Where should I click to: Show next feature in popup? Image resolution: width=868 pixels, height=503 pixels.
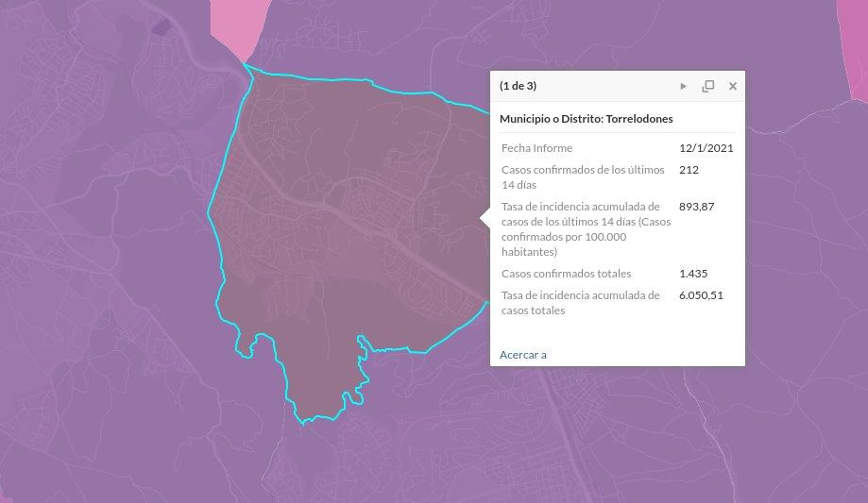683,86
